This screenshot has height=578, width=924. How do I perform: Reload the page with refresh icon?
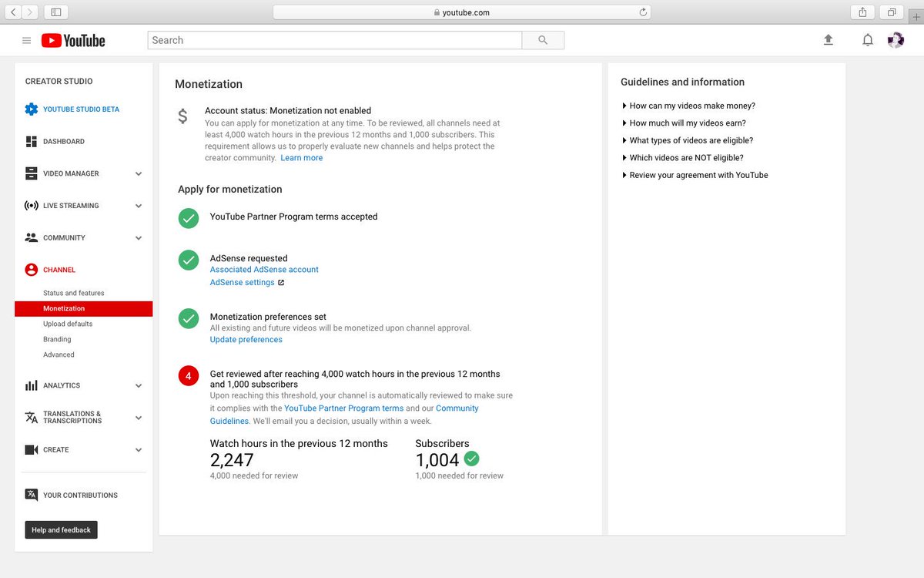point(643,12)
